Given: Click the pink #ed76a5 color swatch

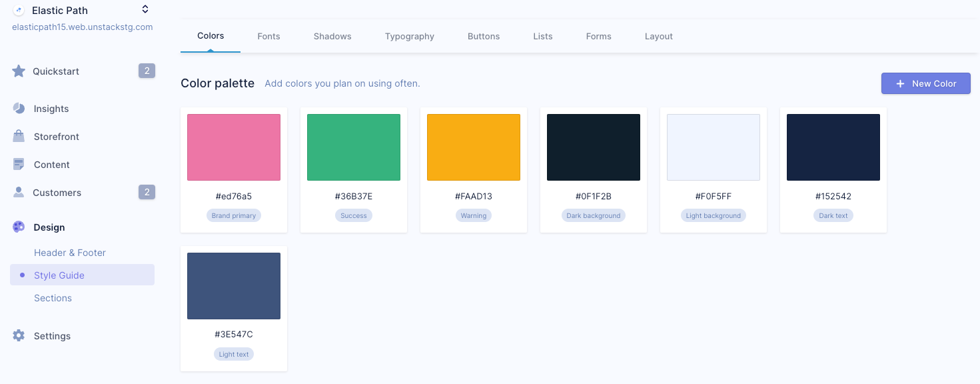Looking at the screenshot, I should click(234, 147).
